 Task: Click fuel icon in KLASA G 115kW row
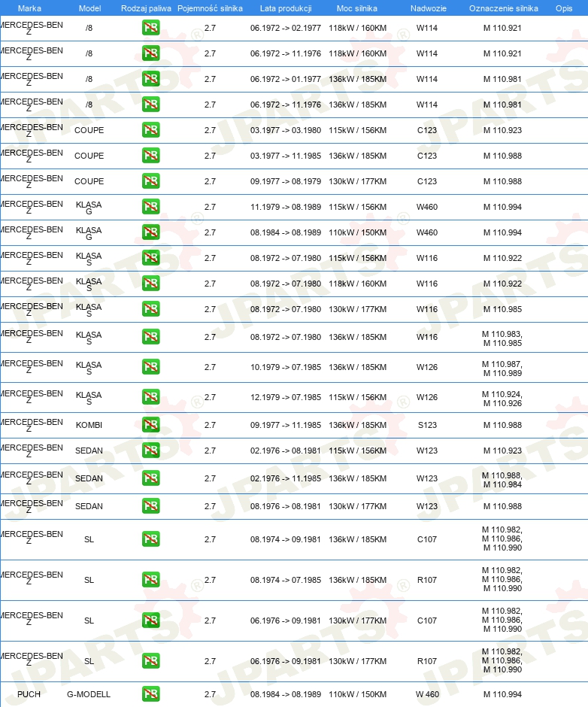[x=150, y=207]
